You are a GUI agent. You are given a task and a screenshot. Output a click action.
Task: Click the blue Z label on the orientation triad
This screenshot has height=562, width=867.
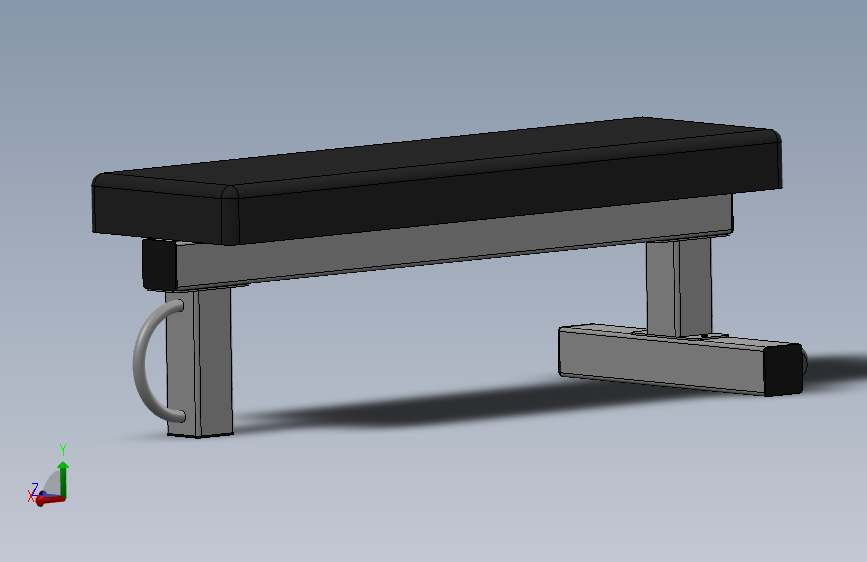pyautogui.click(x=34, y=488)
